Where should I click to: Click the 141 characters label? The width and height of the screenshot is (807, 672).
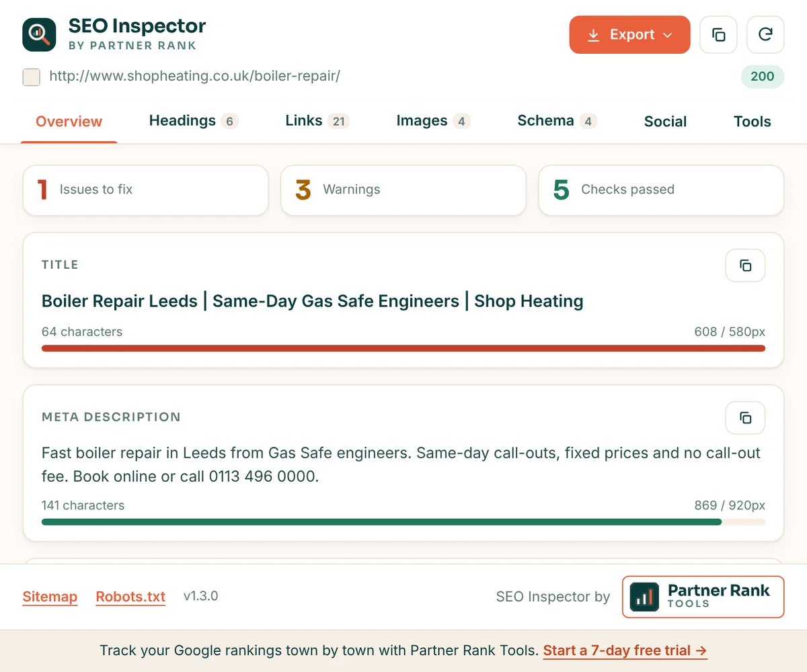point(83,505)
